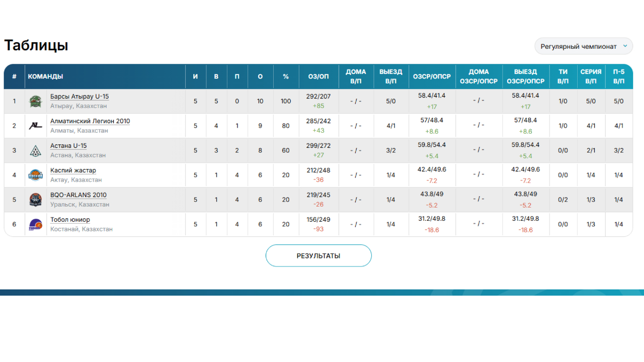Open BQO-ARLANS 2010 team link
Image resolution: width=644 pixels, height=362 pixels.
(x=78, y=195)
